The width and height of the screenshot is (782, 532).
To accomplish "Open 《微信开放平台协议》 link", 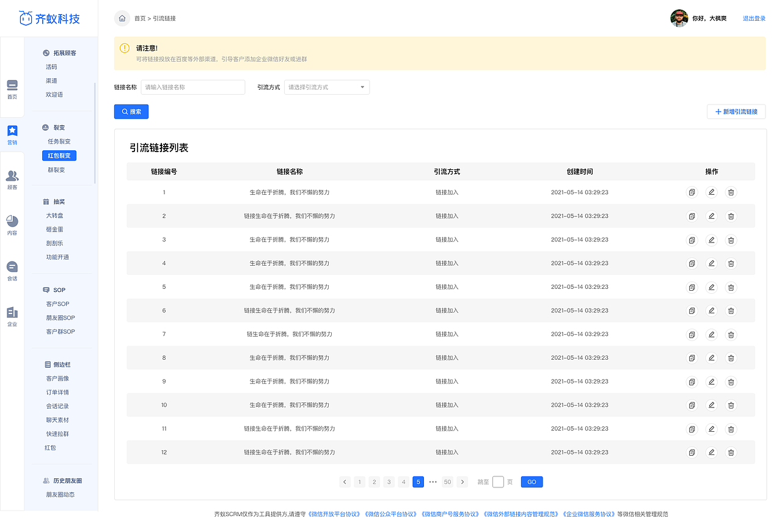I will click(334, 514).
